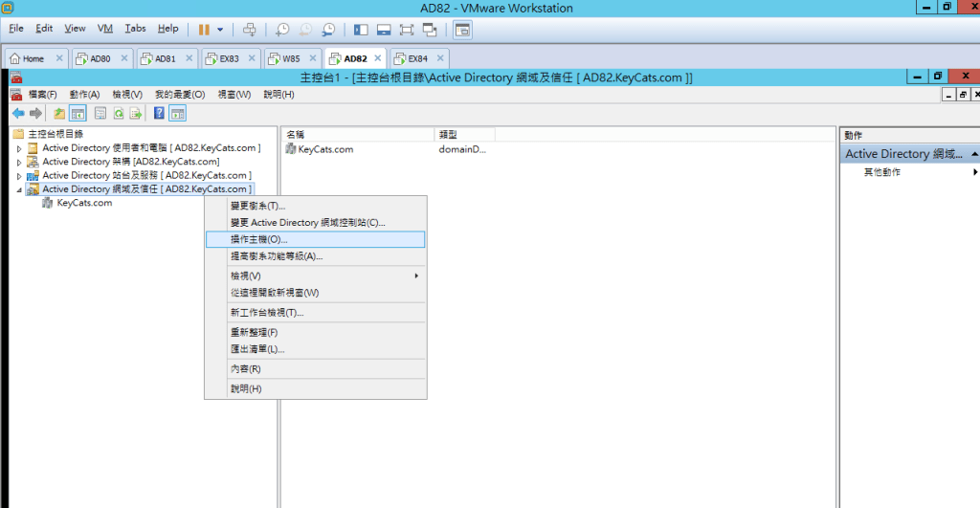Expand Active Directory 站台及服務 tree node
This screenshot has width=980, height=508.
coord(18,176)
